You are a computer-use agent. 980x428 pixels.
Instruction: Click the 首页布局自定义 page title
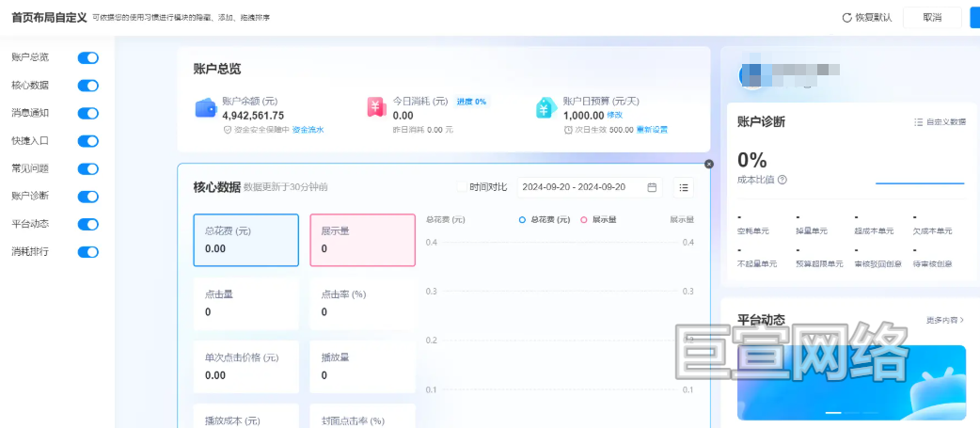coord(49,18)
